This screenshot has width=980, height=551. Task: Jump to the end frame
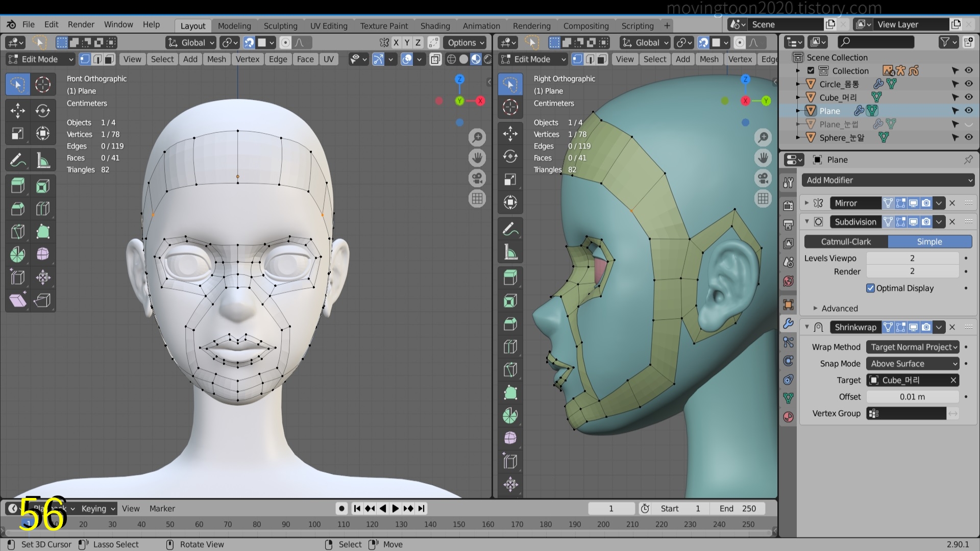coord(421,509)
